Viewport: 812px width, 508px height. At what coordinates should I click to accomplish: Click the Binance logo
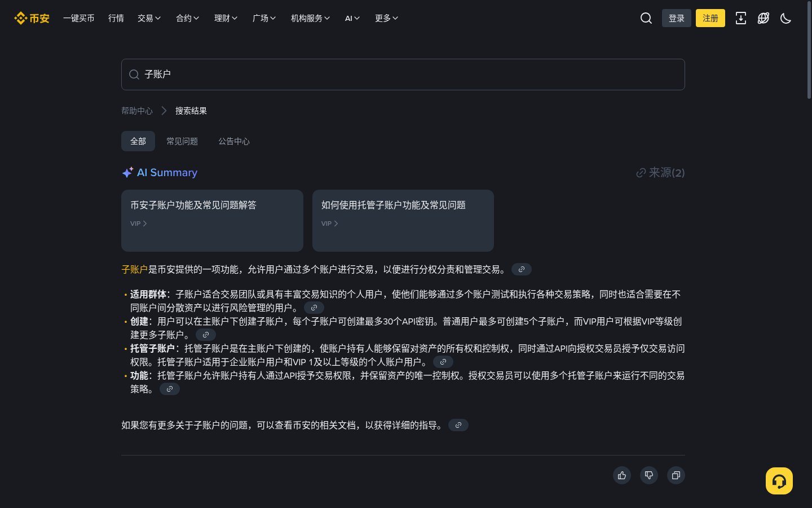[x=32, y=18]
